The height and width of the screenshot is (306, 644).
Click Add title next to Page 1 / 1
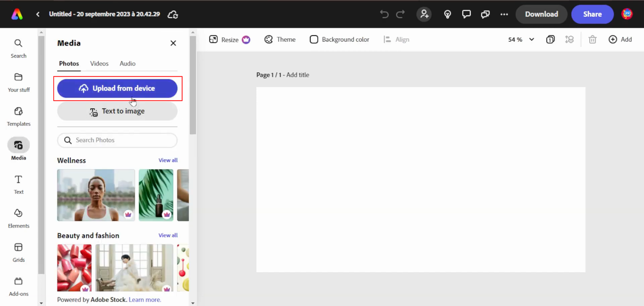(x=297, y=75)
